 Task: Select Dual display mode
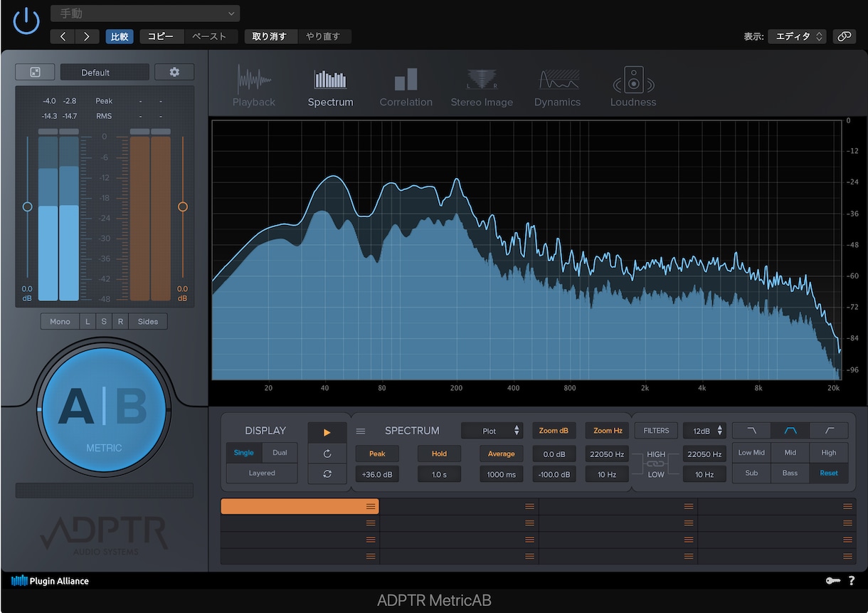click(280, 453)
